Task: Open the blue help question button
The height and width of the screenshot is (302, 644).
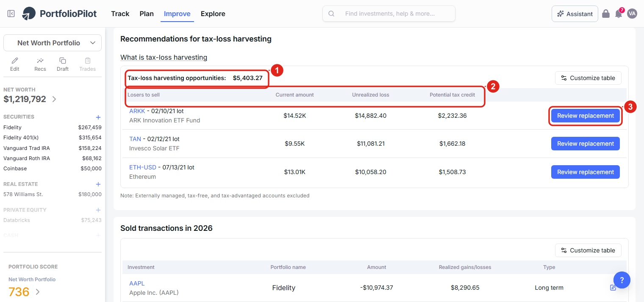Action: [x=622, y=280]
